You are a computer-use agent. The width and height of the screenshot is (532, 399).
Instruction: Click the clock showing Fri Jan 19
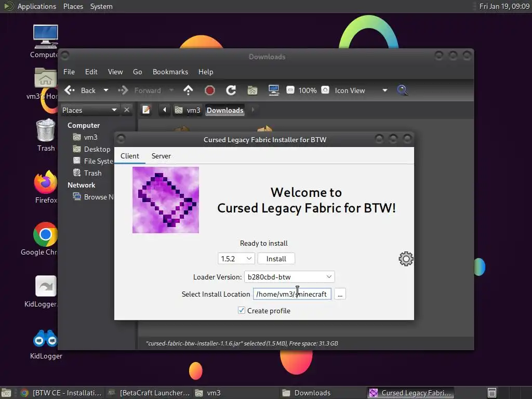coord(504,6)
